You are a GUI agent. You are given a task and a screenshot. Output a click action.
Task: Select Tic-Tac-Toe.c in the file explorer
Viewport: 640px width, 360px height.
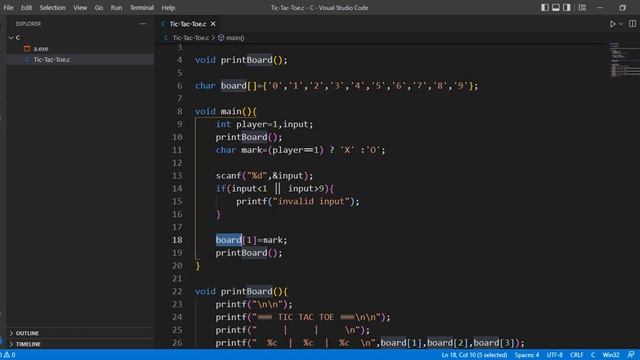click(x=52, y=60)
